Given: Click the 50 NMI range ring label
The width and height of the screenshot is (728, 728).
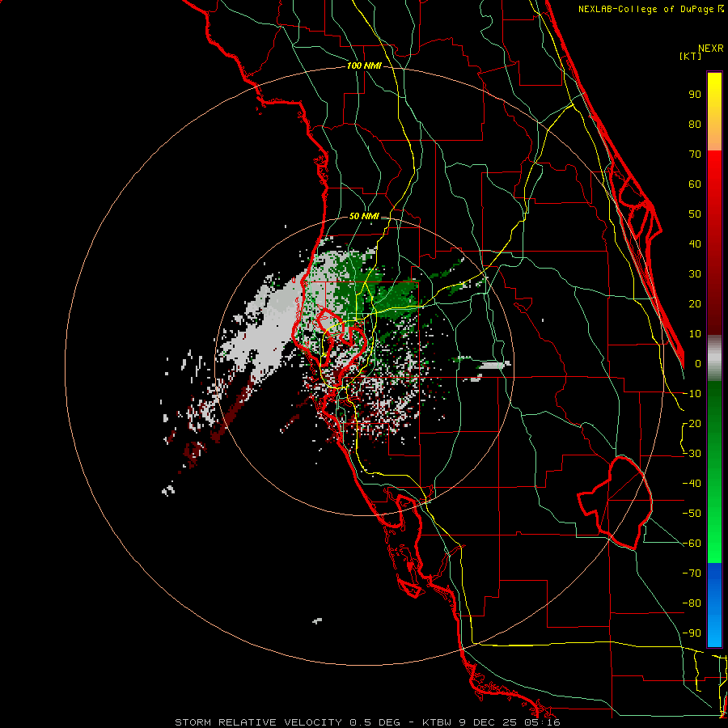Looking at the screenshot, I should 364,216.
